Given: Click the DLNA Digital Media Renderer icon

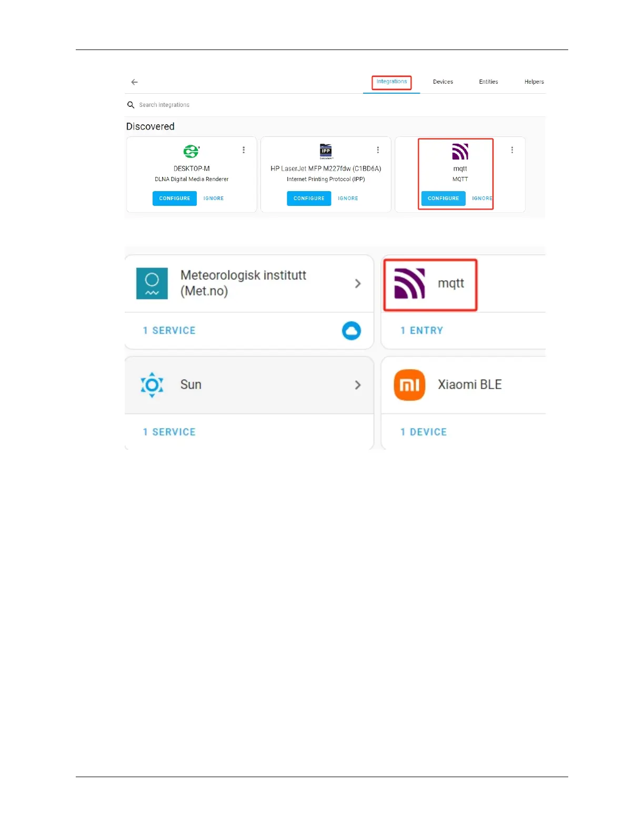Looking at the screenshot, I should [x=192, y=152].
